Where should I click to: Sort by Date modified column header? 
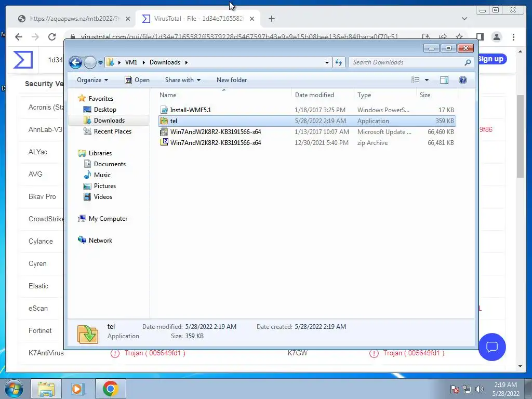coord(322,95)
